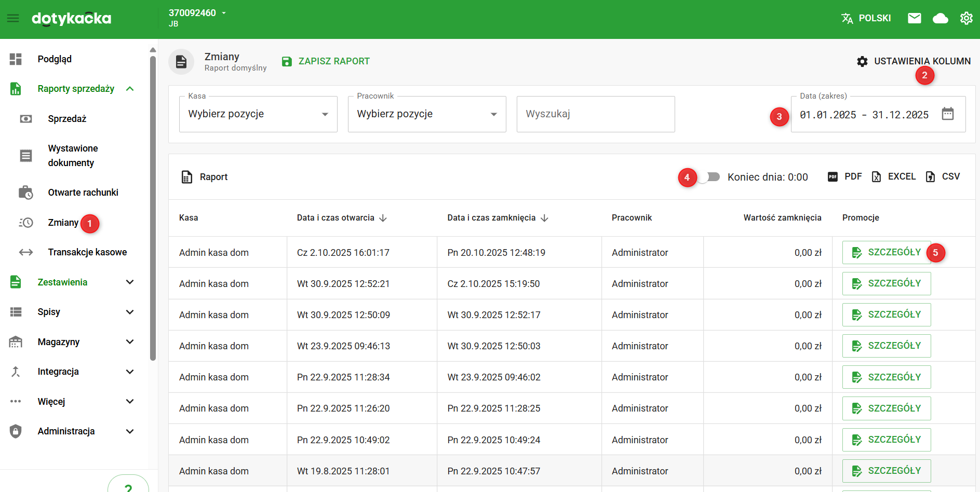Expand the account number dropdown arrow
The image size is (980, 492).
[224, 13]
